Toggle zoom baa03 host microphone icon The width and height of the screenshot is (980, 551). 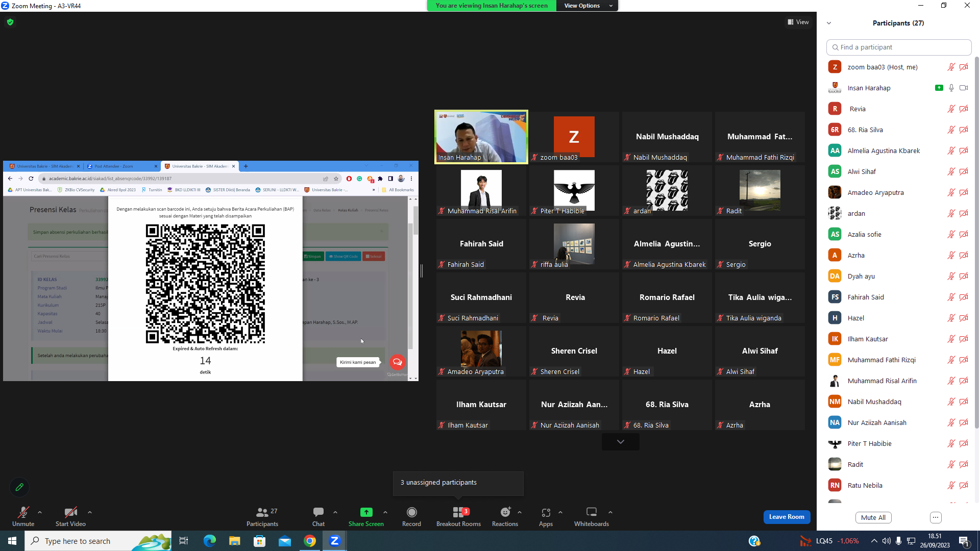point(951,67)
